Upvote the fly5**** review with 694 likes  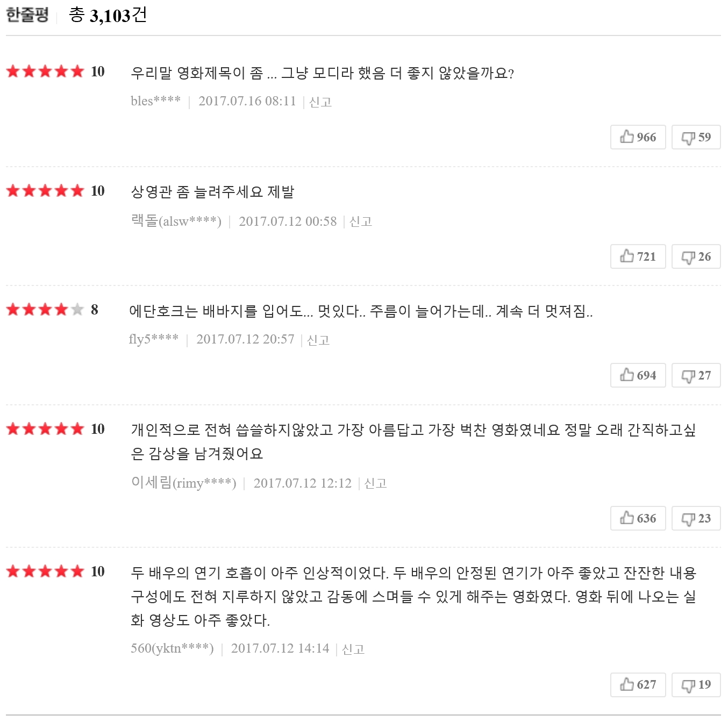tap(638, 375)
